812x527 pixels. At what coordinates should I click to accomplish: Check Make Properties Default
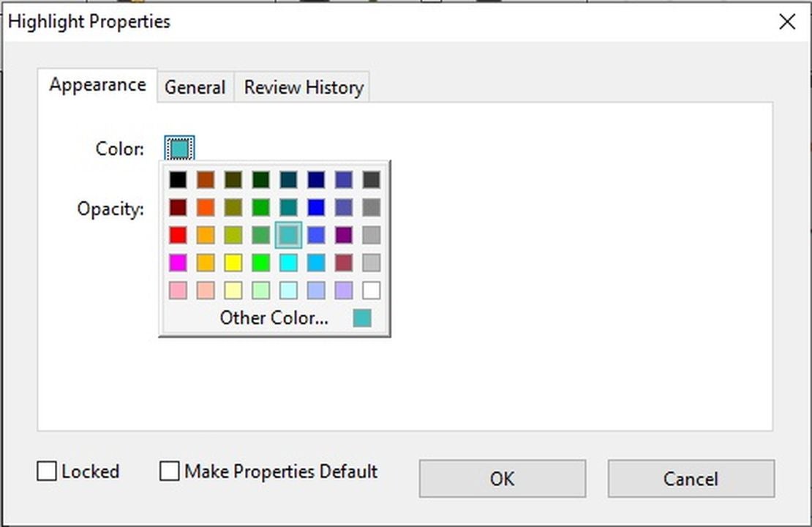click(170, 471)
